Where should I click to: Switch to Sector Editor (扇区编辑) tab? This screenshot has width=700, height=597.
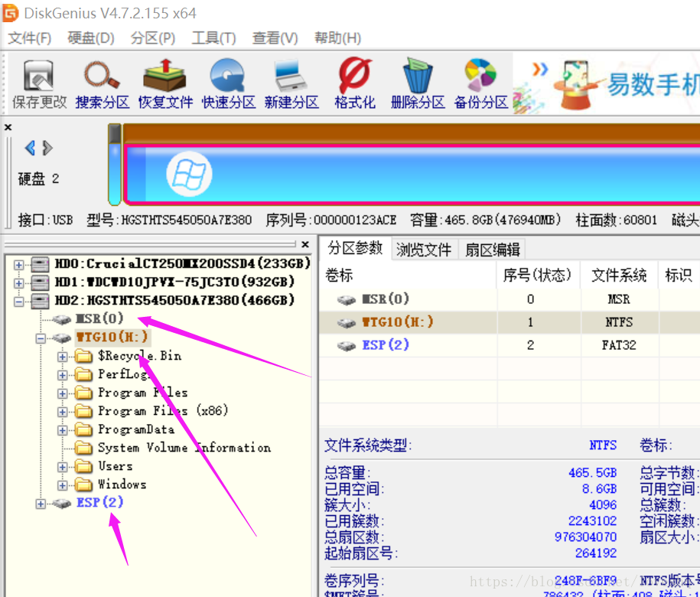tap(493, 250)
